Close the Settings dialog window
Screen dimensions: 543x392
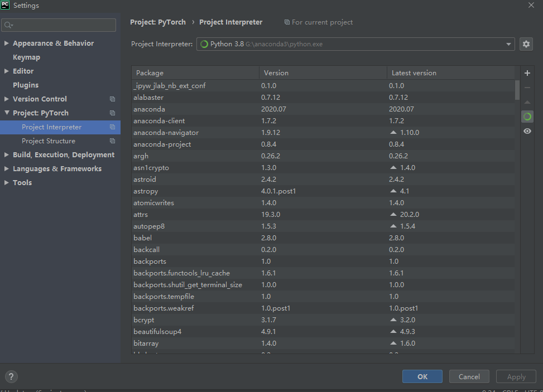pyautogui.click(x=531, y=5)
